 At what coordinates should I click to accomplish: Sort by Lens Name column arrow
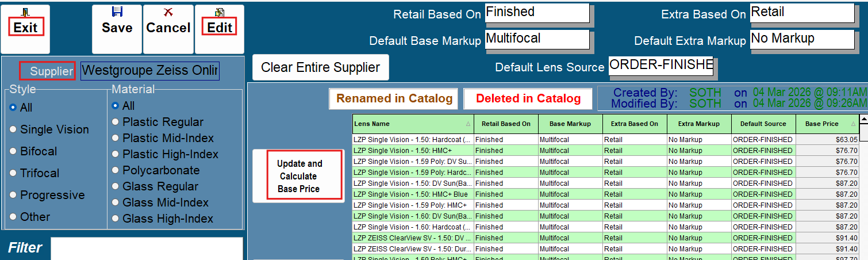point(467,124)
